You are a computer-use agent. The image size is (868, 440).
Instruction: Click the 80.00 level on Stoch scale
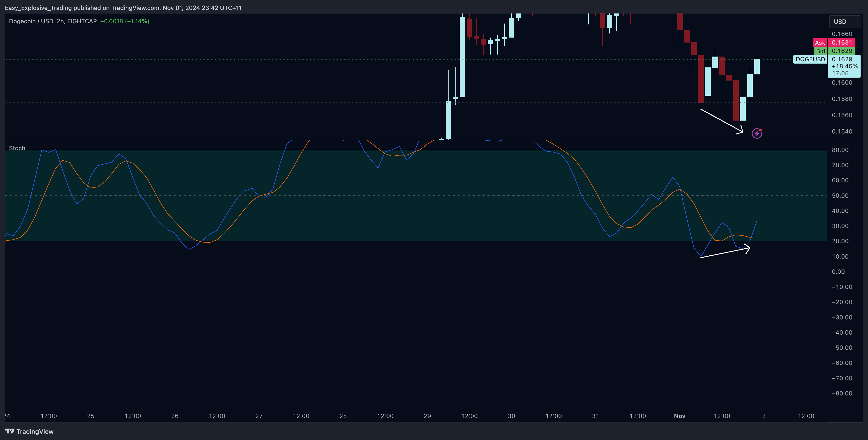[x=840, y=150]
